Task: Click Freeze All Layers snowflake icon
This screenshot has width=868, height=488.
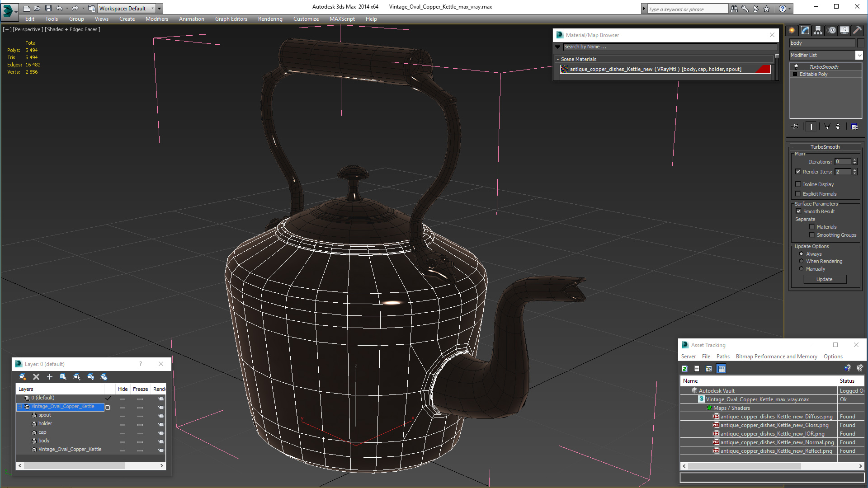Action: click(x=104, y=377)
